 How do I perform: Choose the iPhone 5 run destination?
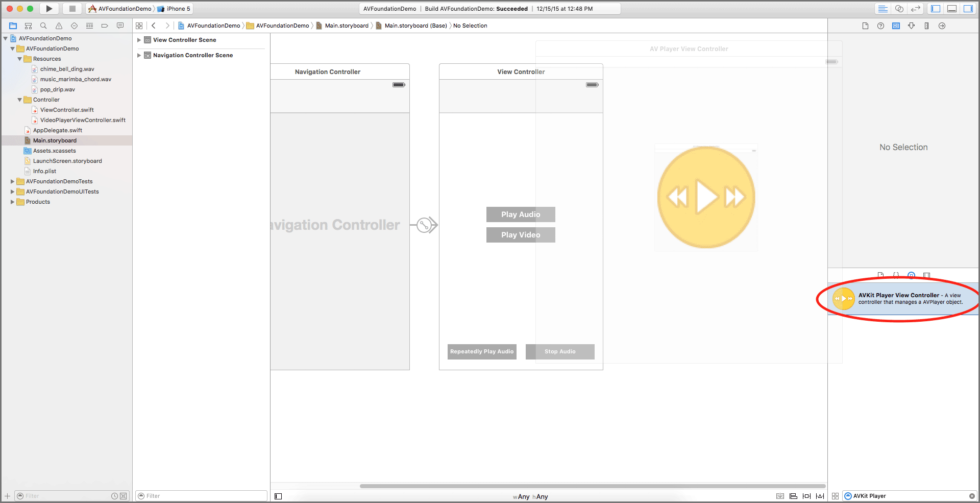point(174,9)
